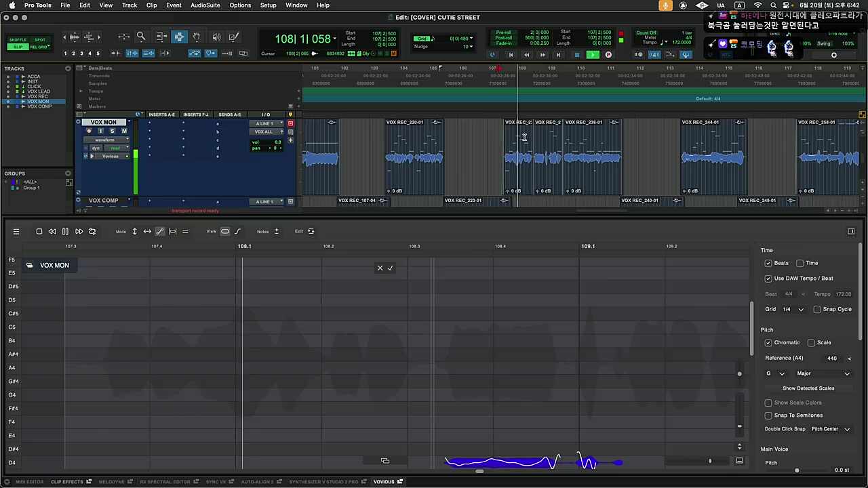Open the Clip menu

[152, 5]
